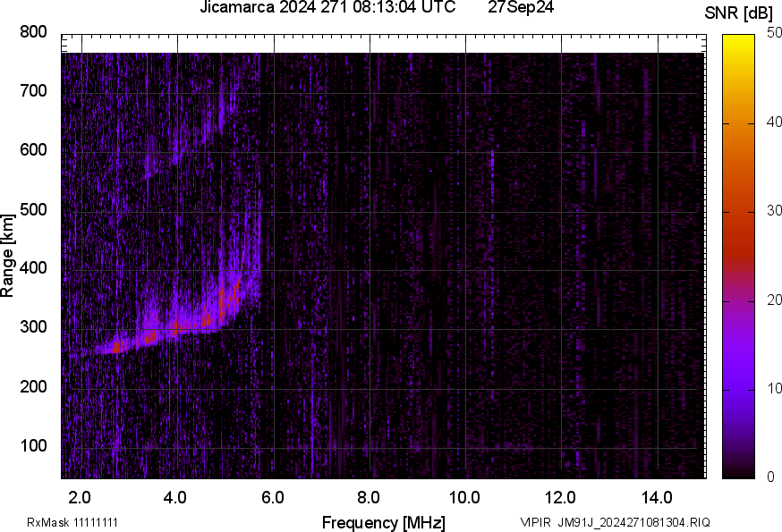
Task: Click the 500 km range tick label
Action: point(33,209)
